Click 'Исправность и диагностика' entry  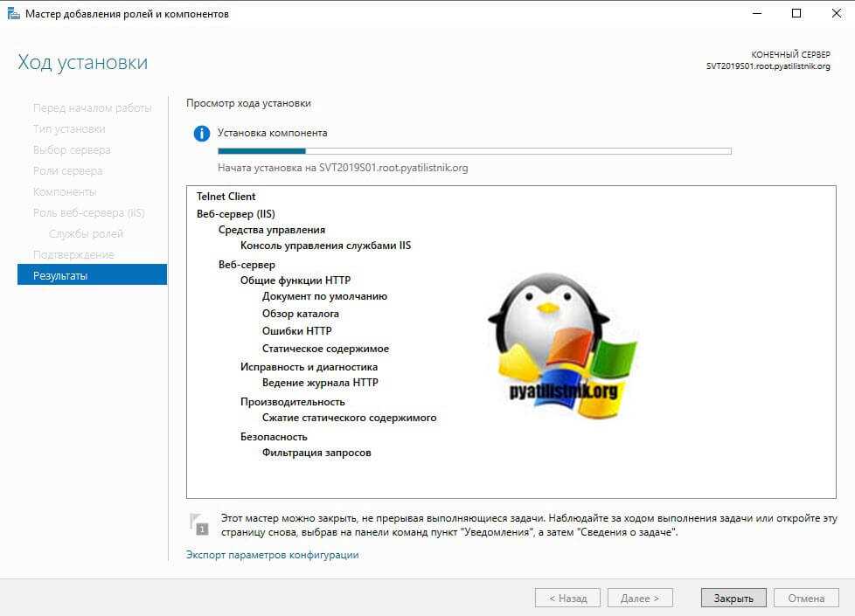tap(309, 367)
